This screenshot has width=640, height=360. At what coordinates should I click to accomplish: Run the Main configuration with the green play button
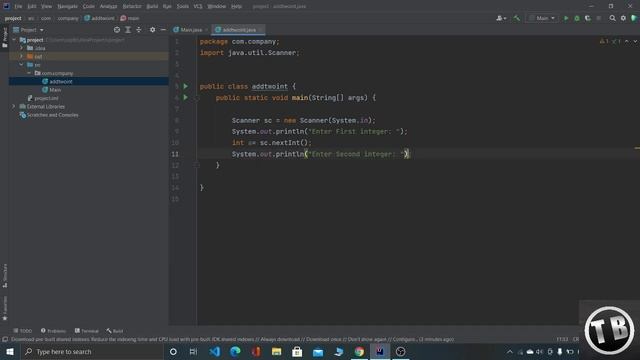coord(566,18)
